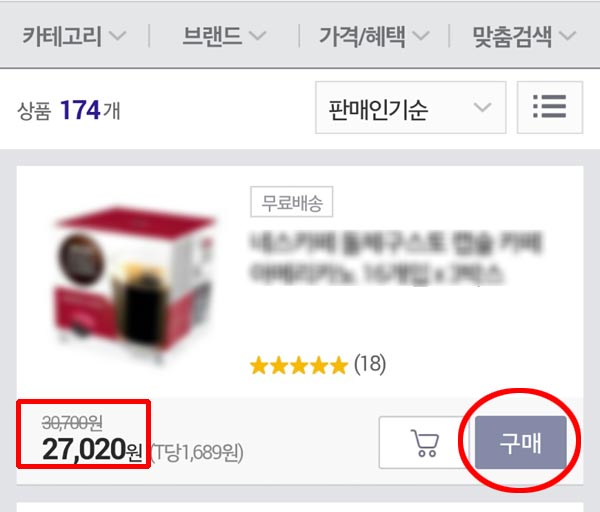Click the 무료배송 free shipping badge

(x=292, y=202)
